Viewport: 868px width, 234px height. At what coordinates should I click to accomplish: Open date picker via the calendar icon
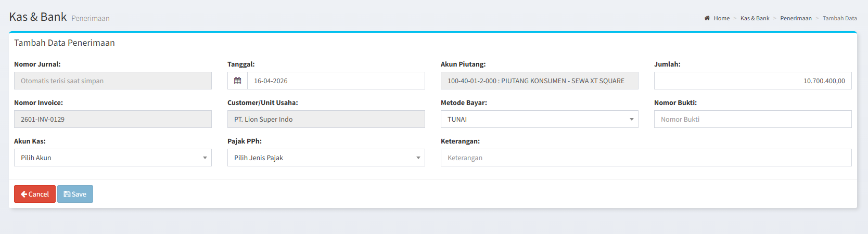[237, 81]
